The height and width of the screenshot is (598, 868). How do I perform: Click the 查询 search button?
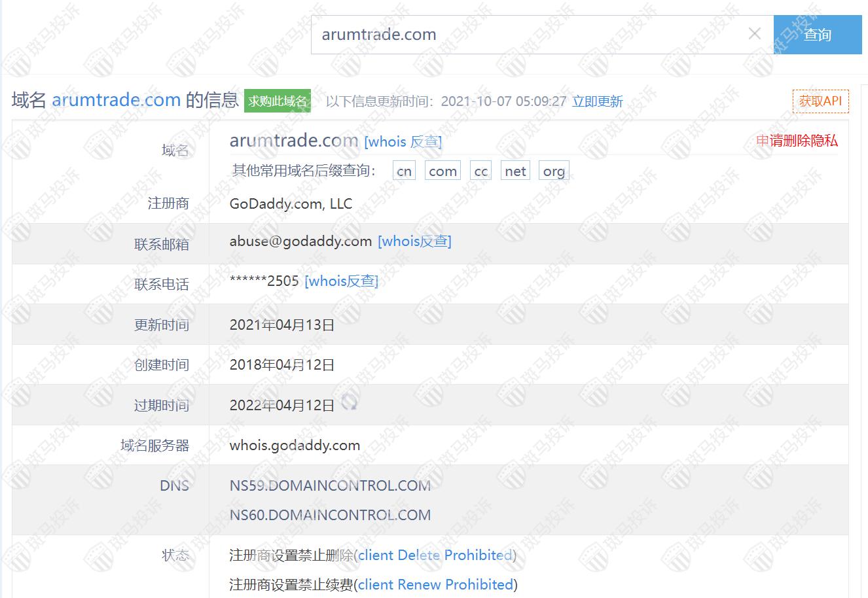817,35
